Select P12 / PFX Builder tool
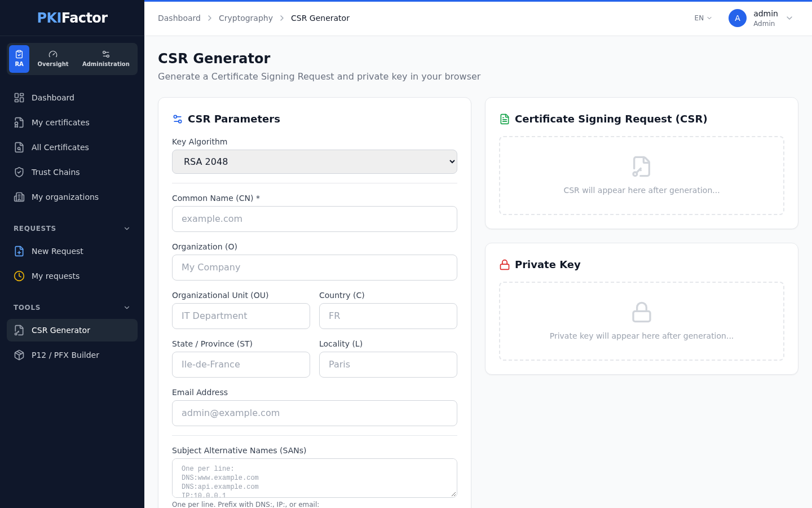Viewport: 812px width, 508px height. point(72,355)
